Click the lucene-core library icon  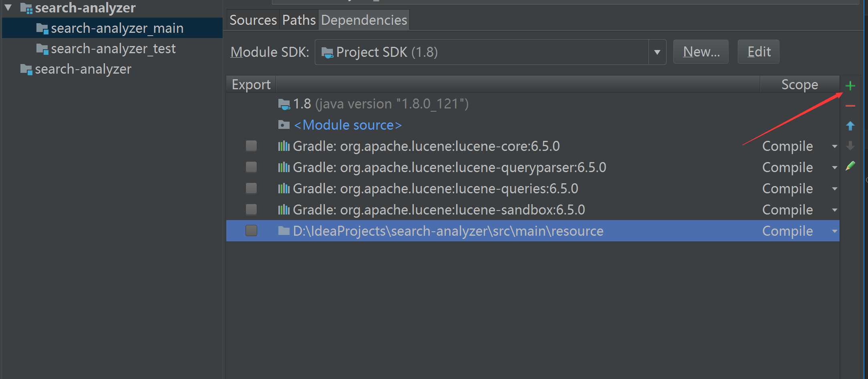pyautogui.click(x=284, y=146)
